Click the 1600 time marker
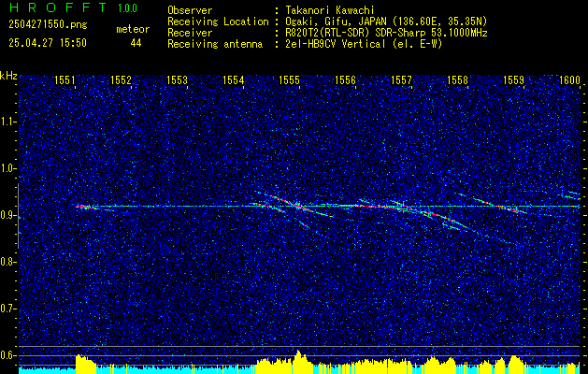Screen dimensions: 588x374 coord(569,79)
